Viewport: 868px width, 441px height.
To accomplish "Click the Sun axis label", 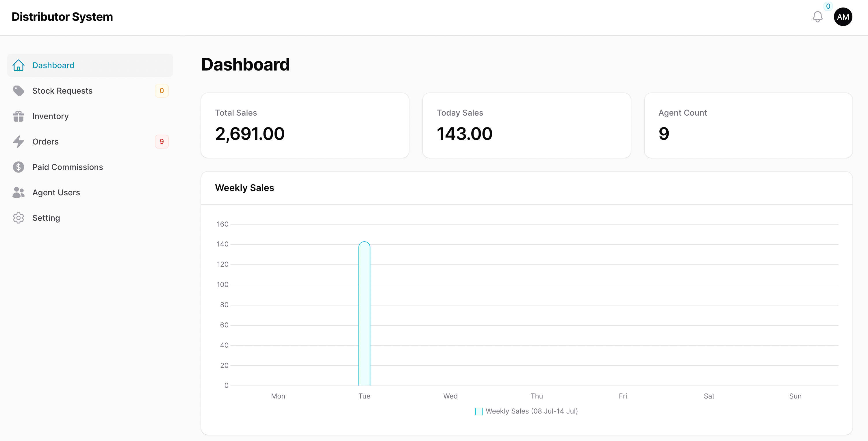I will [795, 396].
